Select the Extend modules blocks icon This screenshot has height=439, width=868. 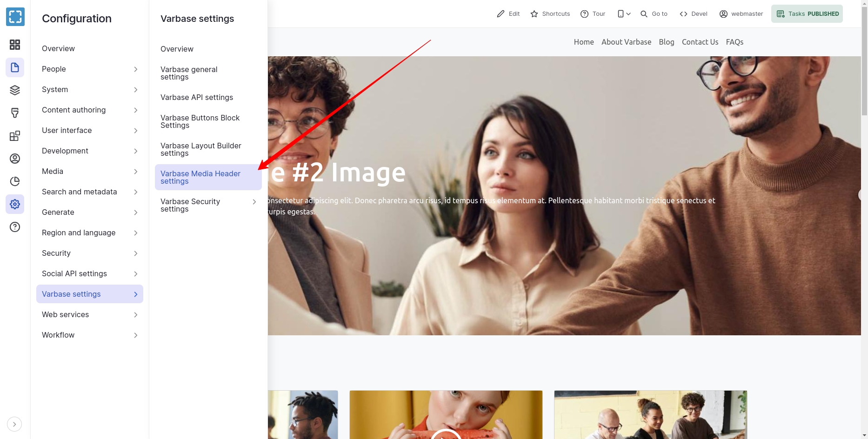15,136
